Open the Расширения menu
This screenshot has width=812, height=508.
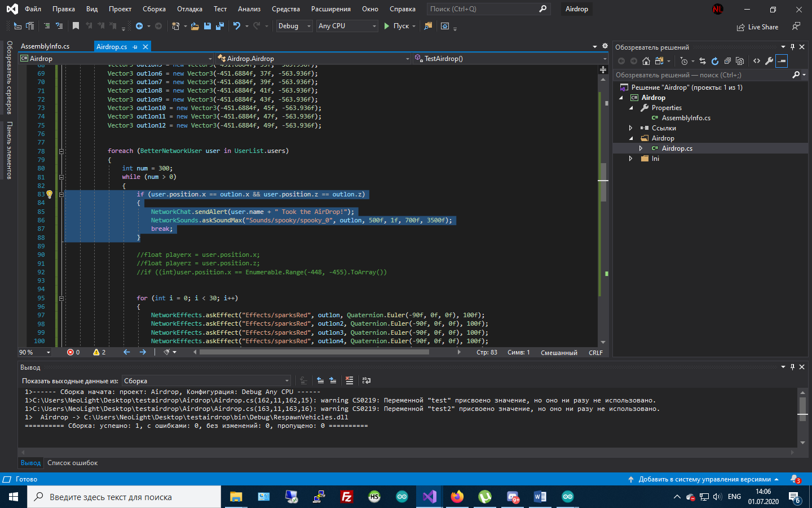tap(330, 9)
